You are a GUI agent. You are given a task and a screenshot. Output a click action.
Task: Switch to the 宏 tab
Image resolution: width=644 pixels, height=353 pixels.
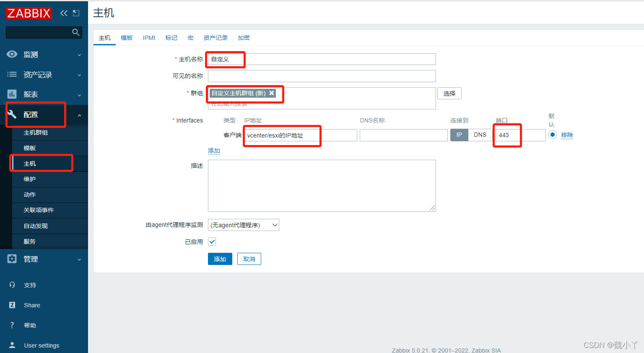pyautogui.click(x=190, y=38)
